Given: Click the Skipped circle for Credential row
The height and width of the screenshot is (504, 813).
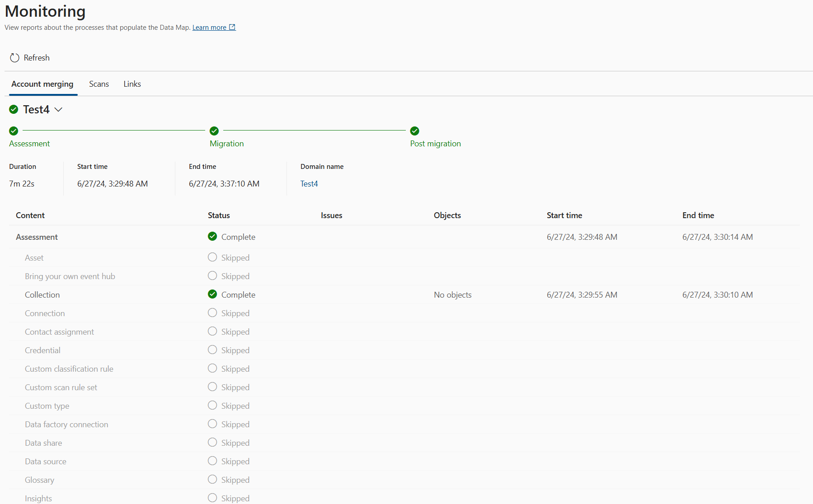Looking at the screenshot, I should pos(212,350).
